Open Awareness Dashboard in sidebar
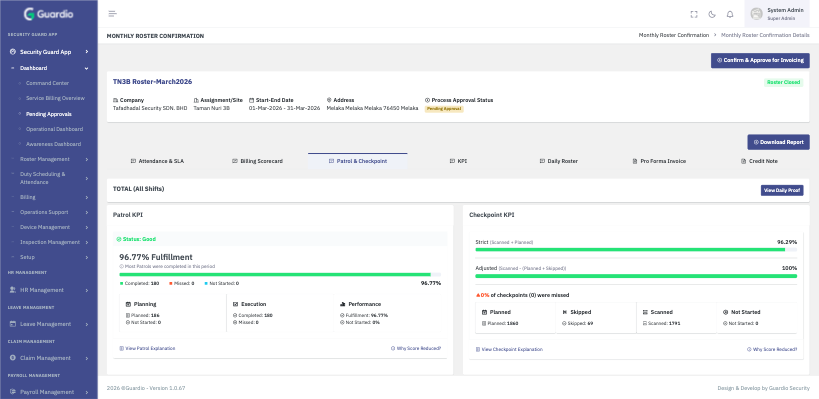Viewport: 819px width, 399px height. pyautogui.click(x=53, y=144)
